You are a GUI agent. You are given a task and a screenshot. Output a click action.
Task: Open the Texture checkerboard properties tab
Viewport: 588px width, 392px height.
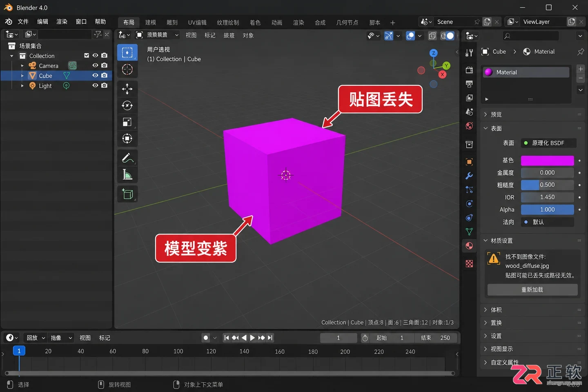pyautogui.click(x=469, y=264)
